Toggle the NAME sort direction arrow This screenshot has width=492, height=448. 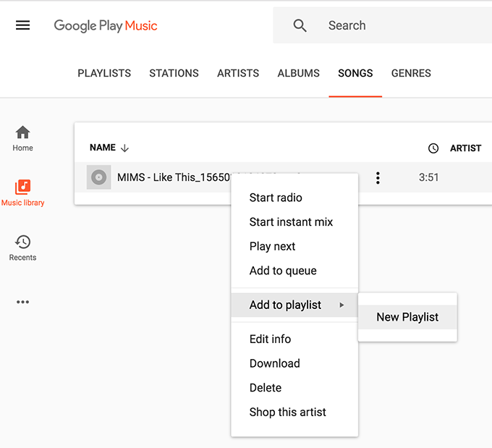(x=125, y=148)
